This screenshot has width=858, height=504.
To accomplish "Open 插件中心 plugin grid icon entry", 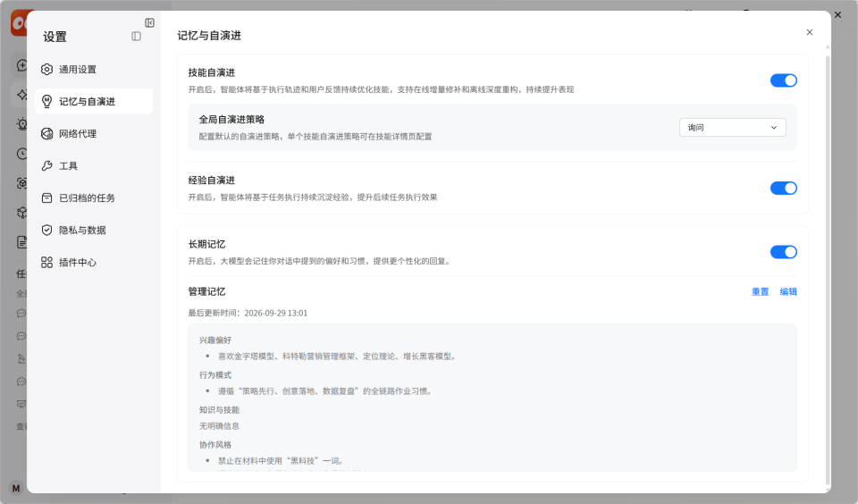I will [x=47, y=262].
